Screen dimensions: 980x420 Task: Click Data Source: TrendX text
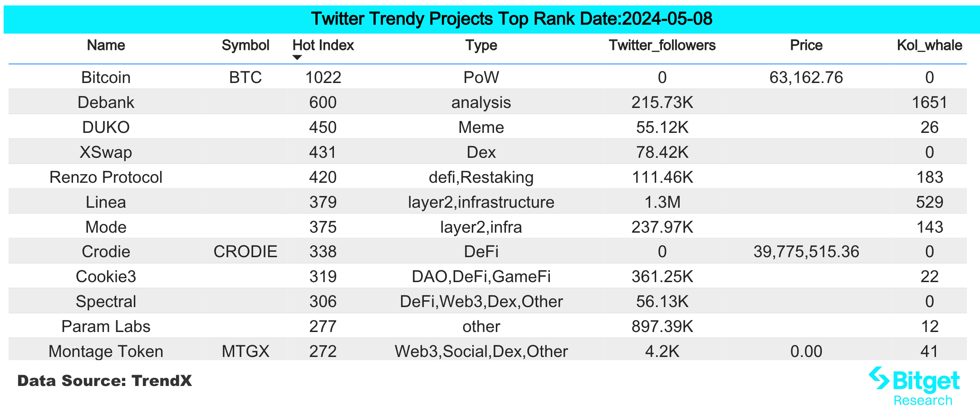coord(104,381)
